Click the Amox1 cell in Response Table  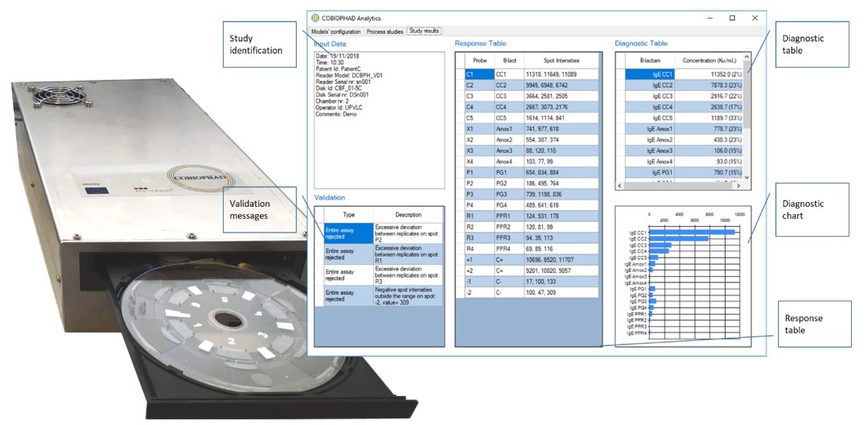click(x=508, y=129)
